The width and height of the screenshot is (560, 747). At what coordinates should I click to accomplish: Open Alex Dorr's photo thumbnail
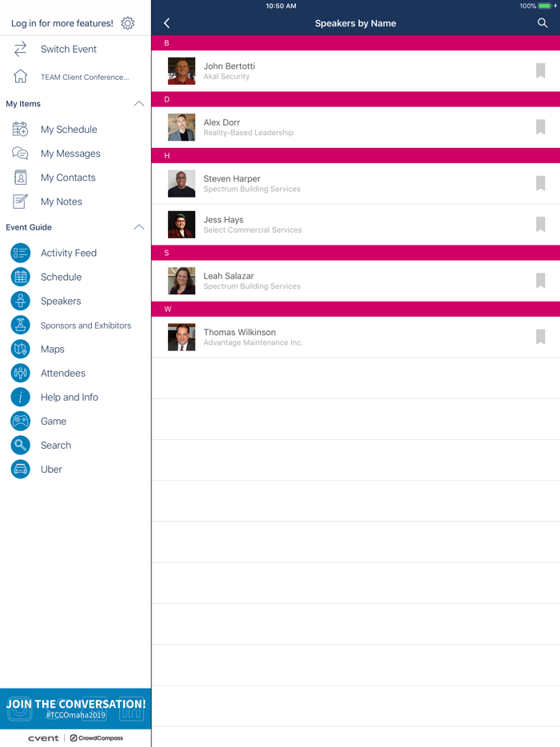(182, 126)
